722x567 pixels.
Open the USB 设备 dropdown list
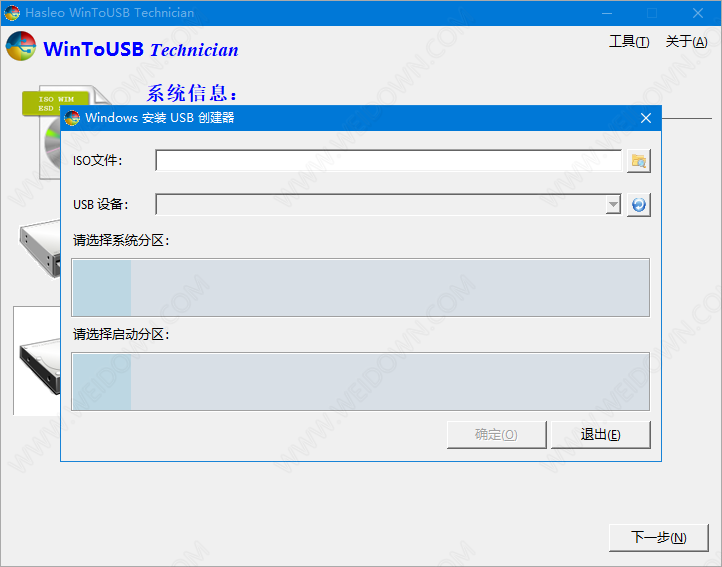pos(613,205)
